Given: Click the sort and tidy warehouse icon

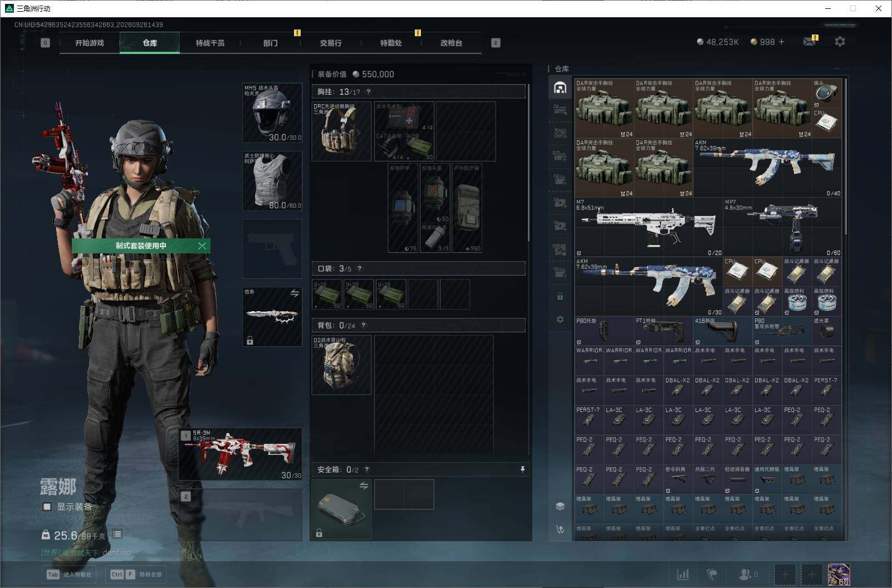Looking at the screenshot, I should pyautogui.click(x=560, y=530).
